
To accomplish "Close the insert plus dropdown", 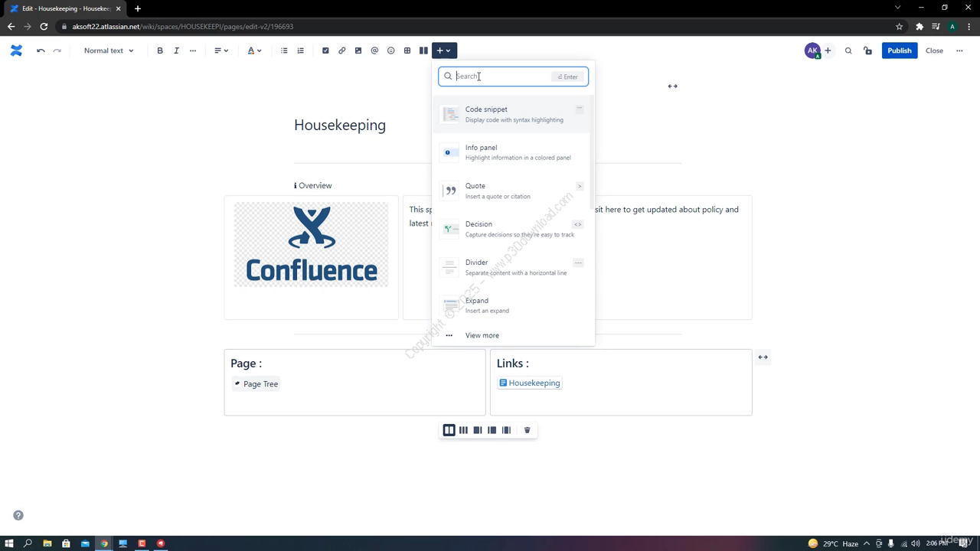I will pyautogui.click(x=444, y=51).
